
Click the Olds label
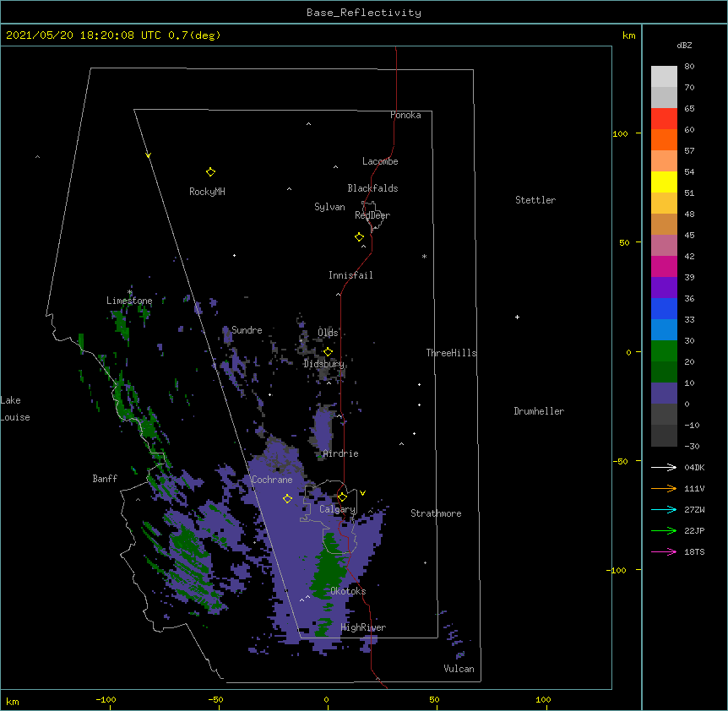[328, 333]
